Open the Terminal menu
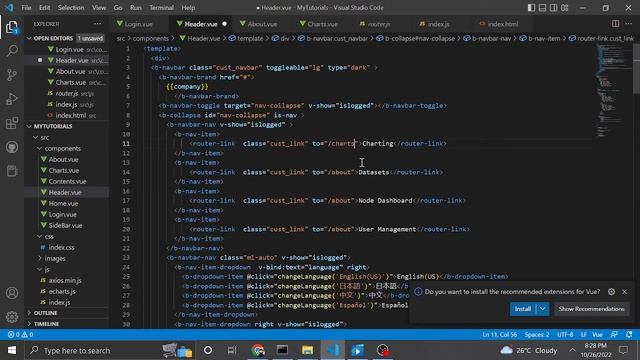640x360 pixels. (x=161, y=7)
